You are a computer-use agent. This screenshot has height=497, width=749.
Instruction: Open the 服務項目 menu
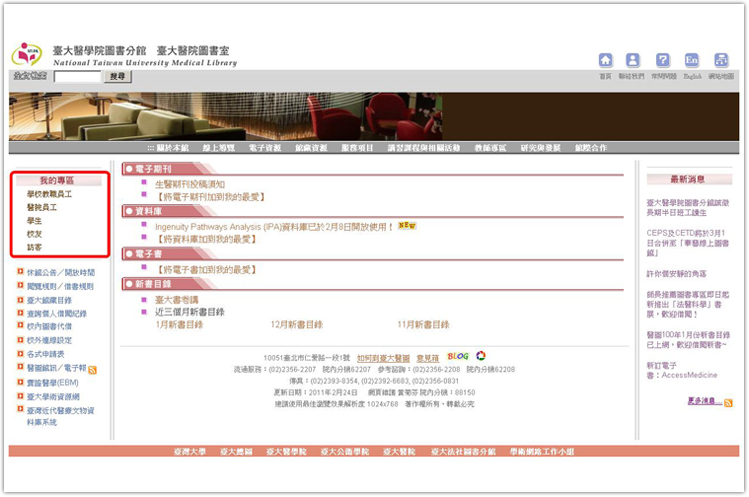click(357, 148)
